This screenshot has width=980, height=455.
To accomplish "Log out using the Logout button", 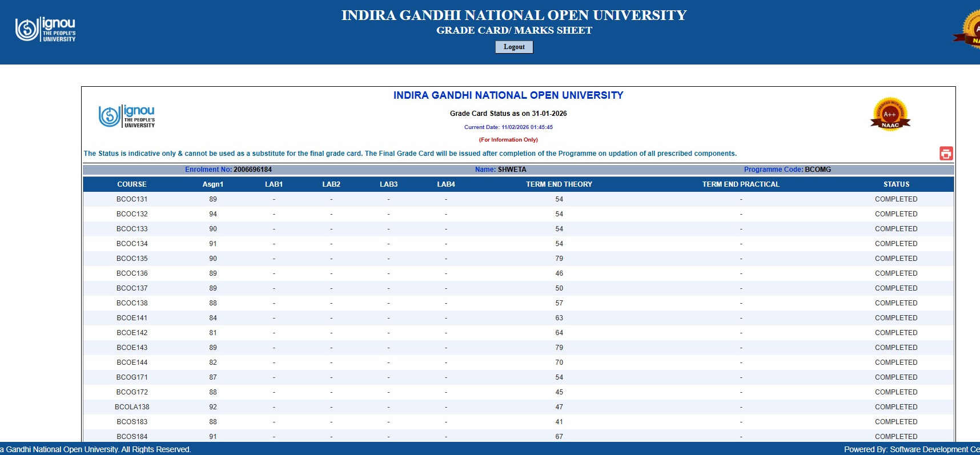I will coord(514,47).
